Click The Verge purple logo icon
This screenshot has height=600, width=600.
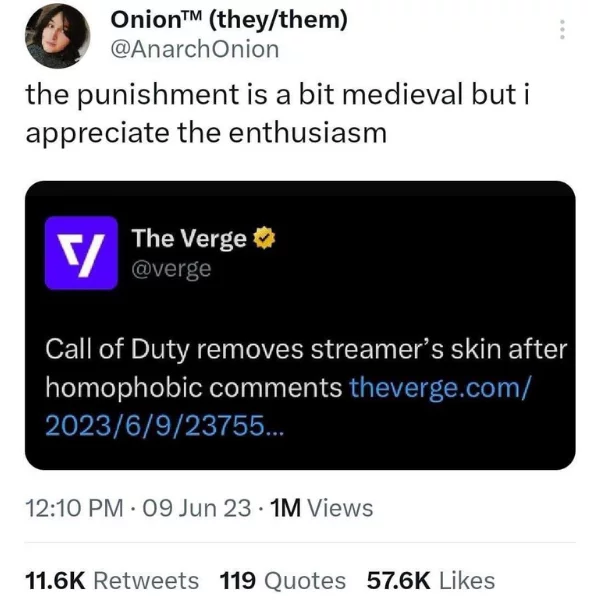(x=82, y=253)
